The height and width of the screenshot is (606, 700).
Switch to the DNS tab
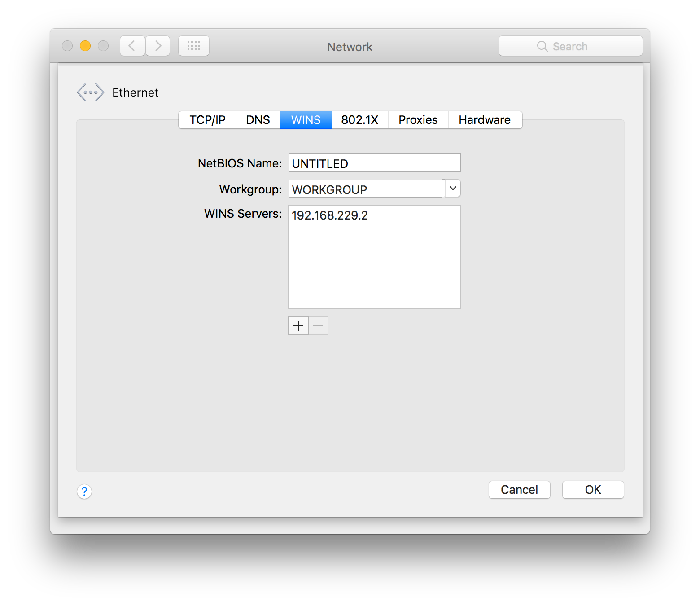(258, 120)
